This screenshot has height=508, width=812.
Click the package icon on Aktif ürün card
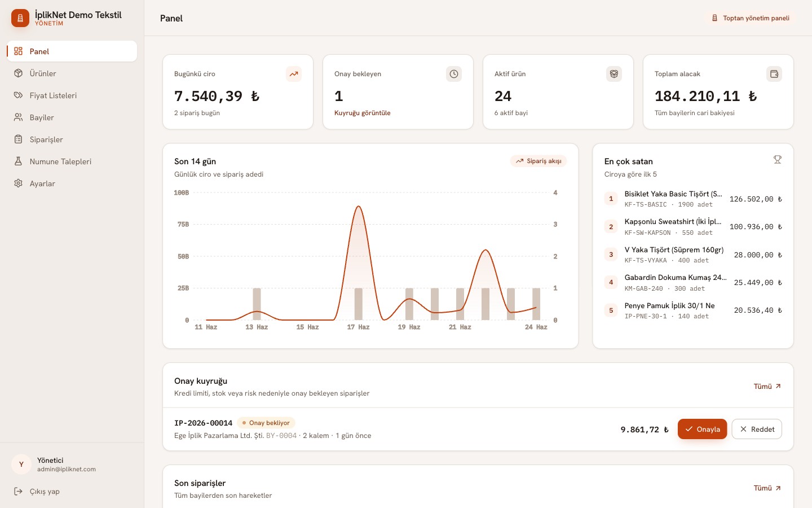pyautogui.click(x=614, y=74)
